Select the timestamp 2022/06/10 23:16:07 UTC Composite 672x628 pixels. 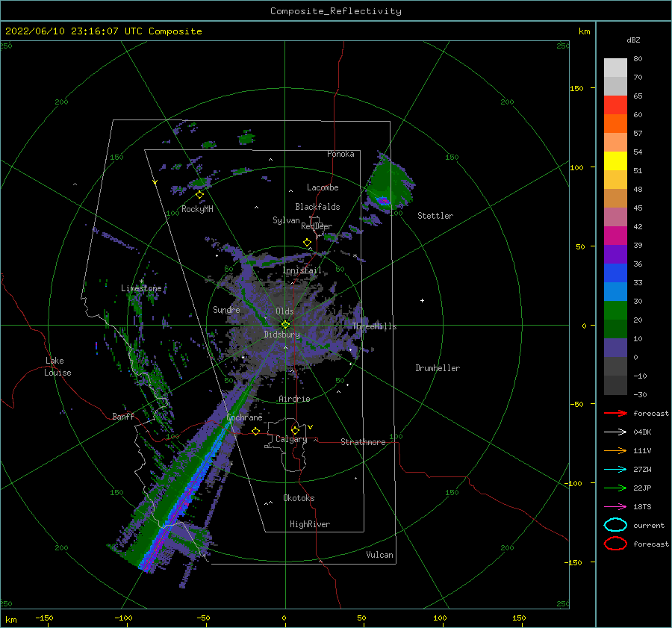coord(103,31)
